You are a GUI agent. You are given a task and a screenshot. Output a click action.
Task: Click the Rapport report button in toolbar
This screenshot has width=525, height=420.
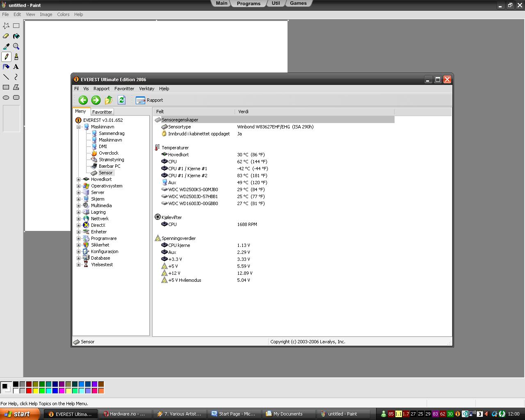[x=149, y=100]
